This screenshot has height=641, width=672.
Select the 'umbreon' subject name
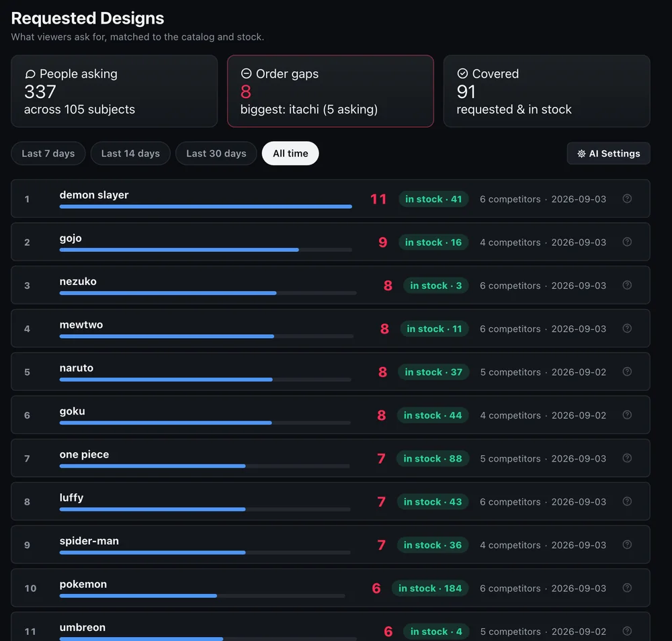pyautogui.click(x=82, y=628)
